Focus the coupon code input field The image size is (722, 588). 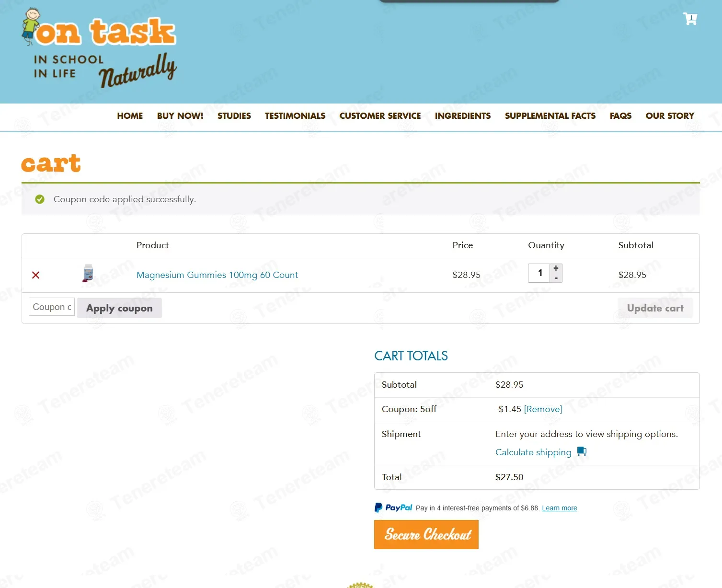tap(52, 307)
